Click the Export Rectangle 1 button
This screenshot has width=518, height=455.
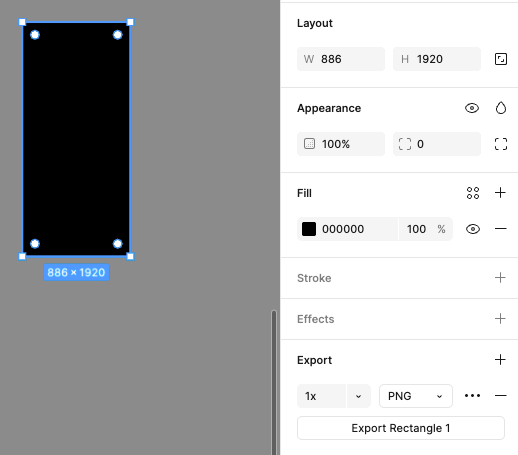click(401, 428)
